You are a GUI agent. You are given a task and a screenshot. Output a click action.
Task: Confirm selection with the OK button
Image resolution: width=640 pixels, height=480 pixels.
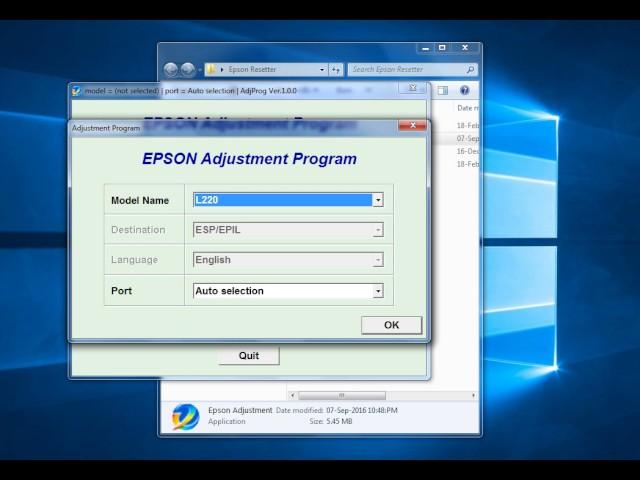391,325
